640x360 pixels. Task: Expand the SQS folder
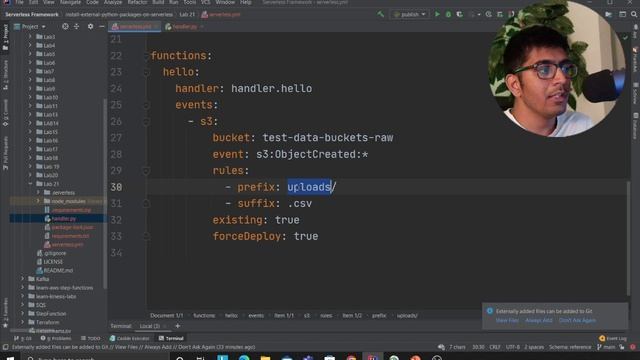coord(23,305)
